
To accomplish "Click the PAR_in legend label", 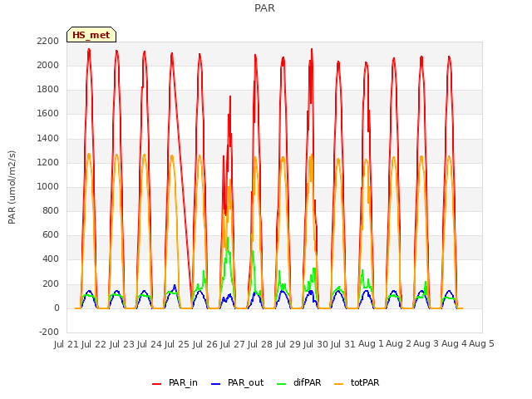I will click(x=183, y=382).
